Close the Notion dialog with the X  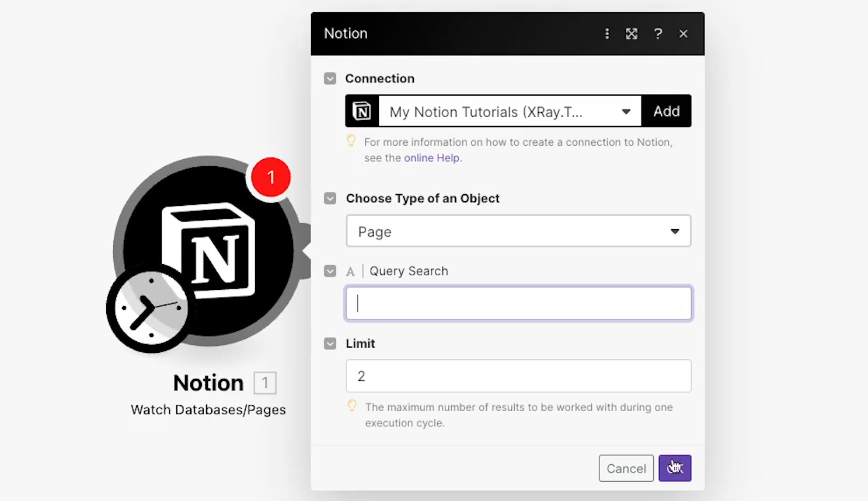tap(684, 34)
